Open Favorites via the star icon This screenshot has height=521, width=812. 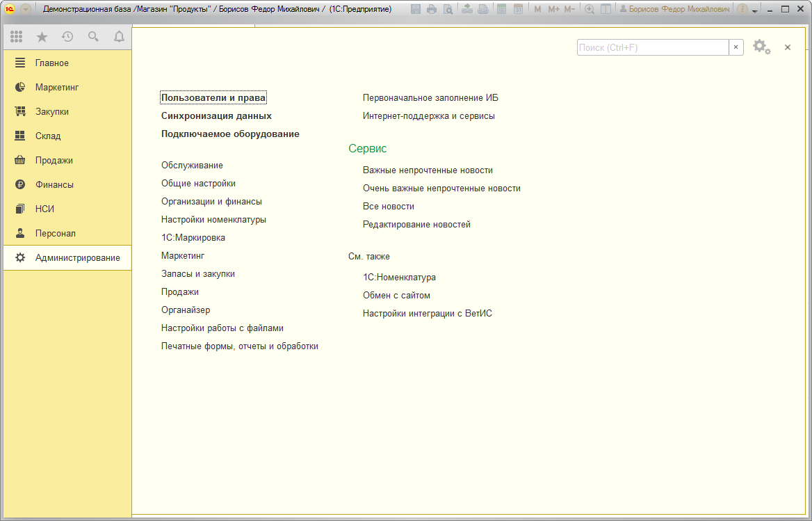(42, 36)
